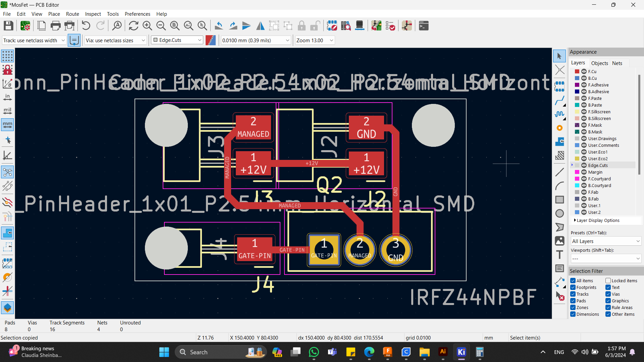
Task: Click the Save icon in toolbar
Action: tap(8, 26)
